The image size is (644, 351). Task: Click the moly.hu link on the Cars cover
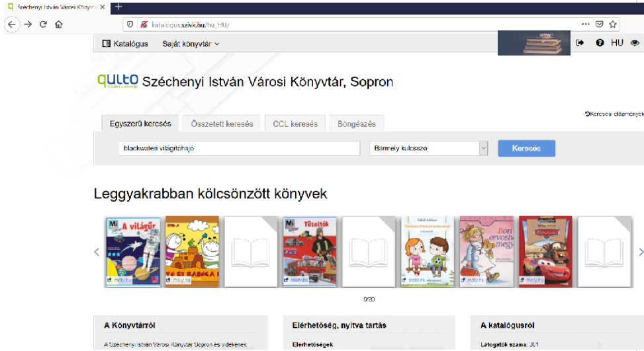click(532, 280)
